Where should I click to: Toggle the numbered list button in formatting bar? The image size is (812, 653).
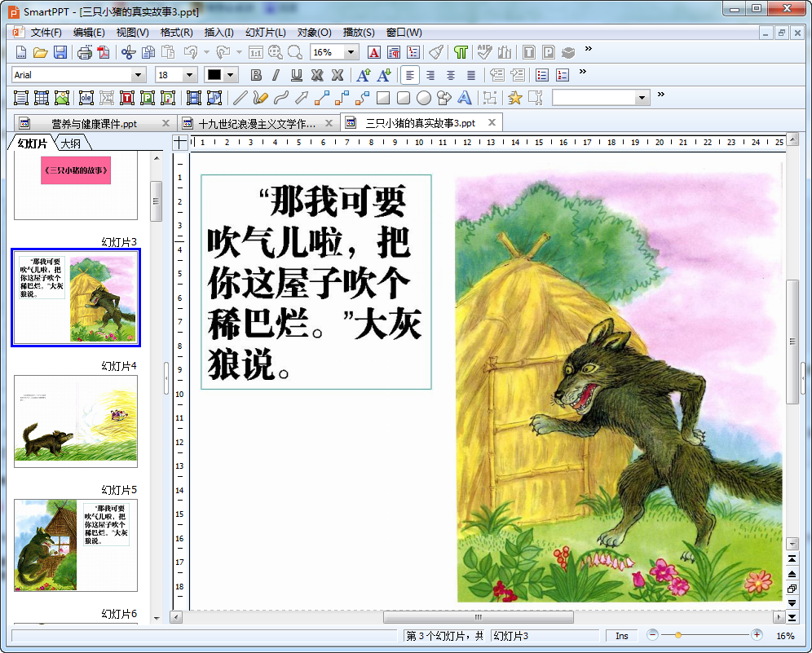563,75
